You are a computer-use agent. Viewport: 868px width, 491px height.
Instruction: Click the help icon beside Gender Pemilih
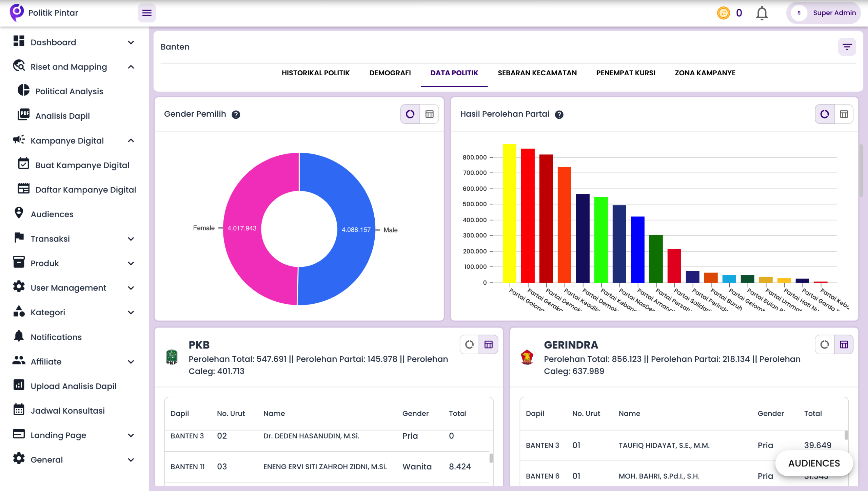point(236,115)
